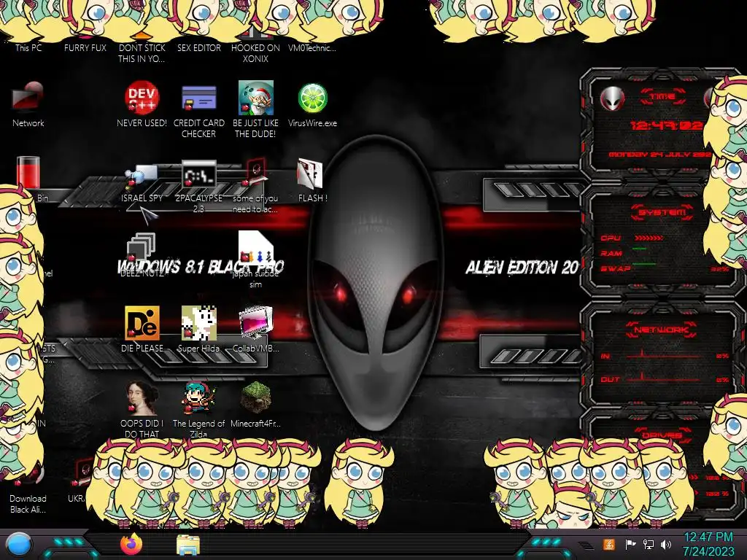Viewport: 747px width, 560px height.
Task: Open the Java update tray icon
Action: point(609,544)
